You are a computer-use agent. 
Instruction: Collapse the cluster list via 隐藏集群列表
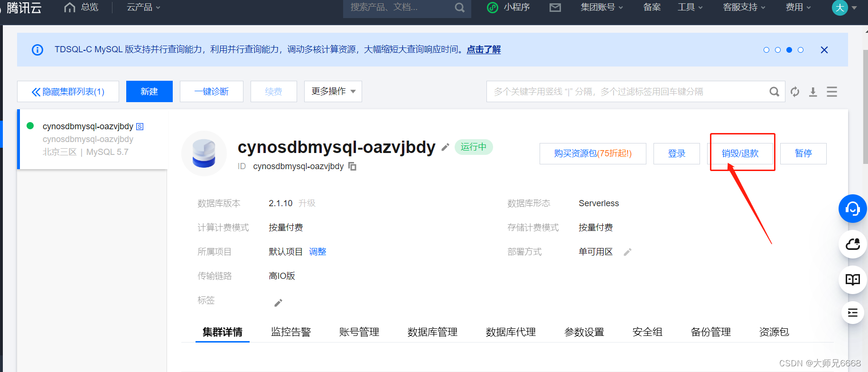[68, 91]
